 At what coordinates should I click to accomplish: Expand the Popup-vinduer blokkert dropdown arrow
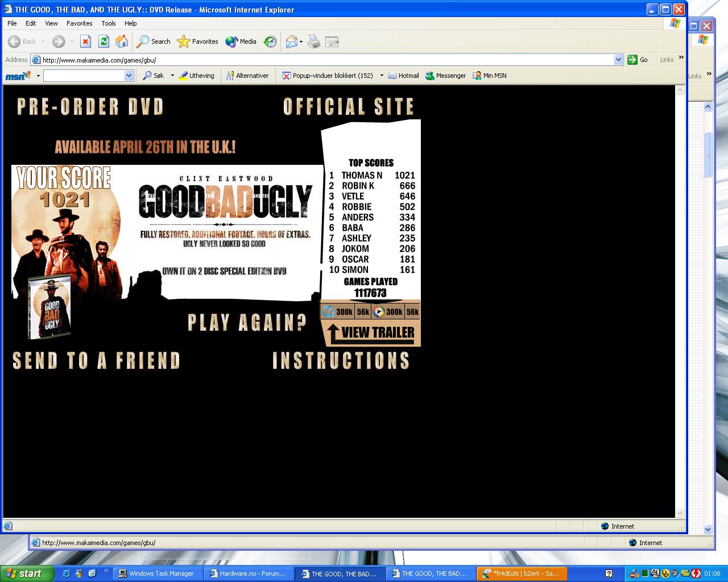pos(382,76)
